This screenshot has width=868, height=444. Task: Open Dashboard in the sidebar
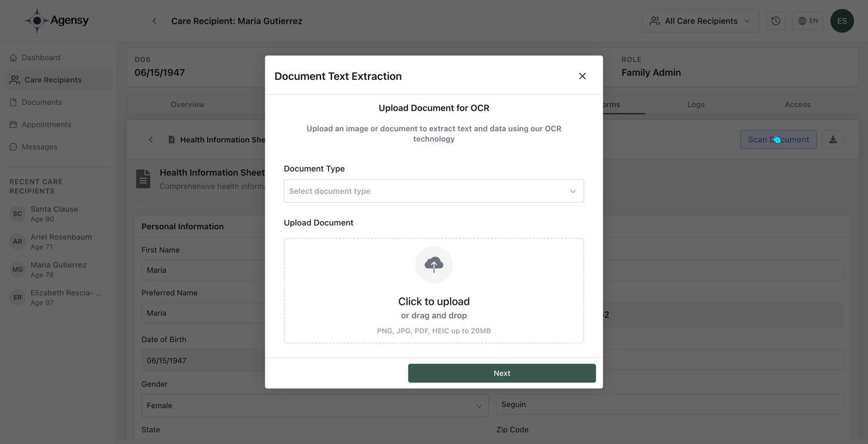click(58, 58)
